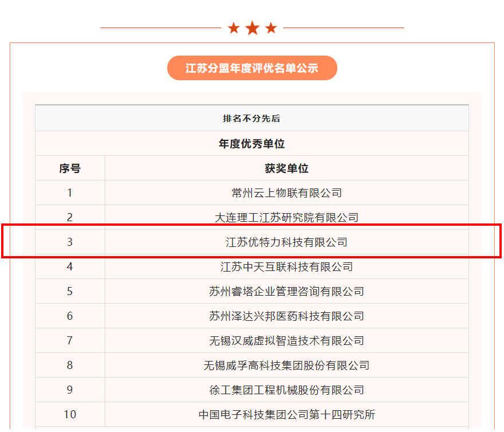Click 无锡汉威虚拟智造技术有限公司 entry

pos(286,341)
